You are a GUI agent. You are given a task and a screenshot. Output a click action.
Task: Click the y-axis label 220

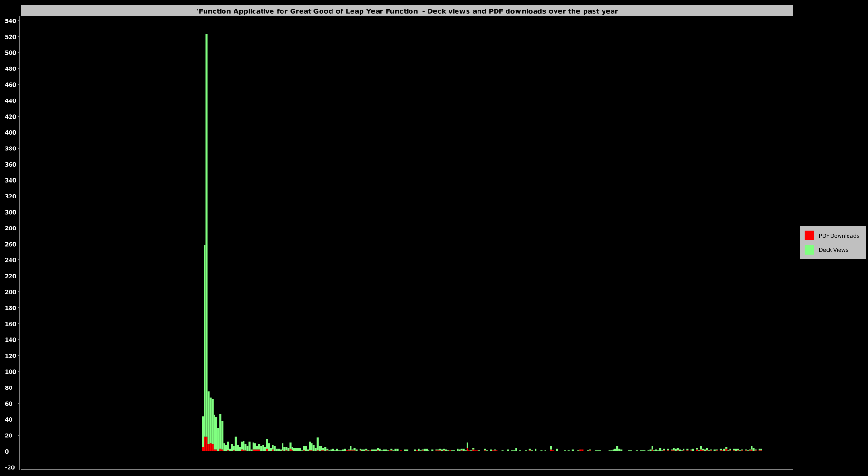click(10, 276)
